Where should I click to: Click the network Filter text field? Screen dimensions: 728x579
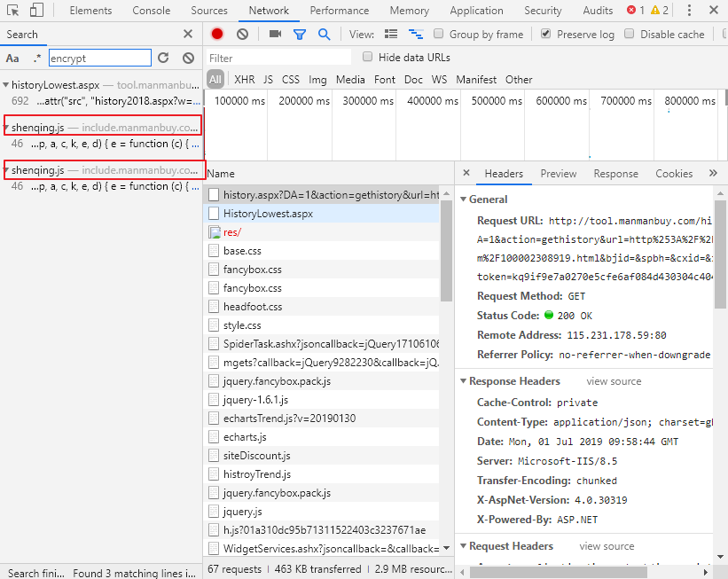(x=278, y=58)
